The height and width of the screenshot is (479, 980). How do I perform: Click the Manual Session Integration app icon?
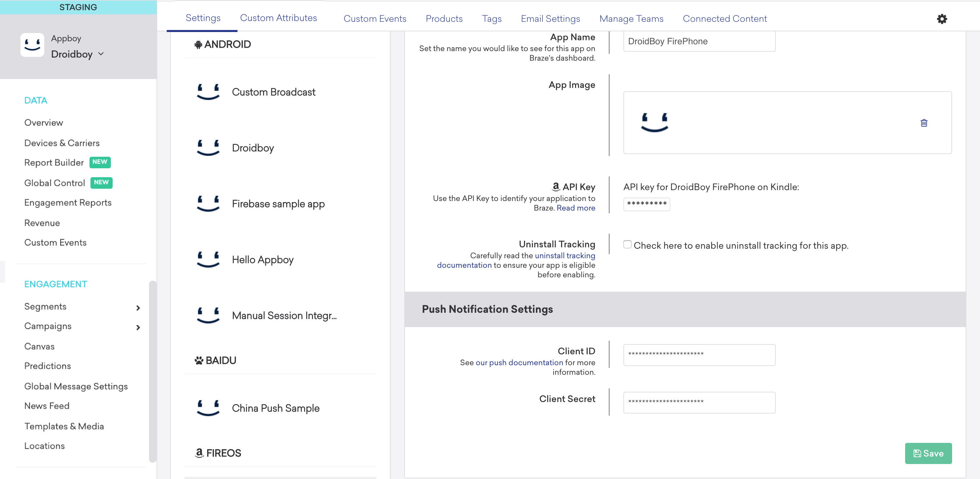(208, 316)
